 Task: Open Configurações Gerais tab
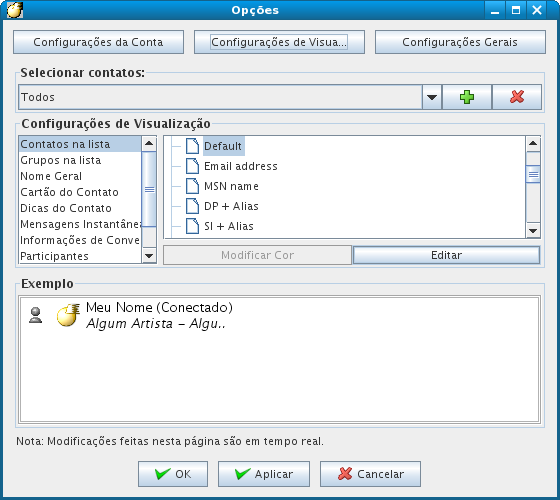[460, 42]
